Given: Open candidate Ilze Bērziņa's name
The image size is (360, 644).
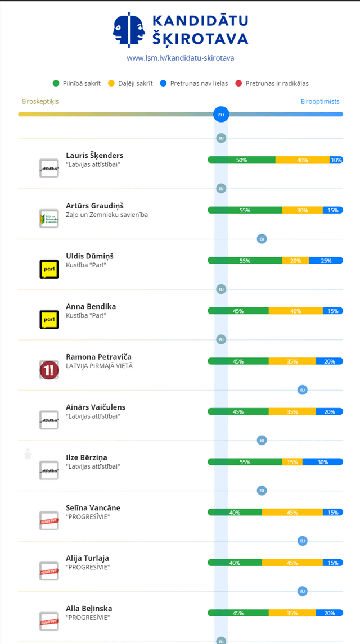Looking at the screenshot, I should (x=86, y=457).
